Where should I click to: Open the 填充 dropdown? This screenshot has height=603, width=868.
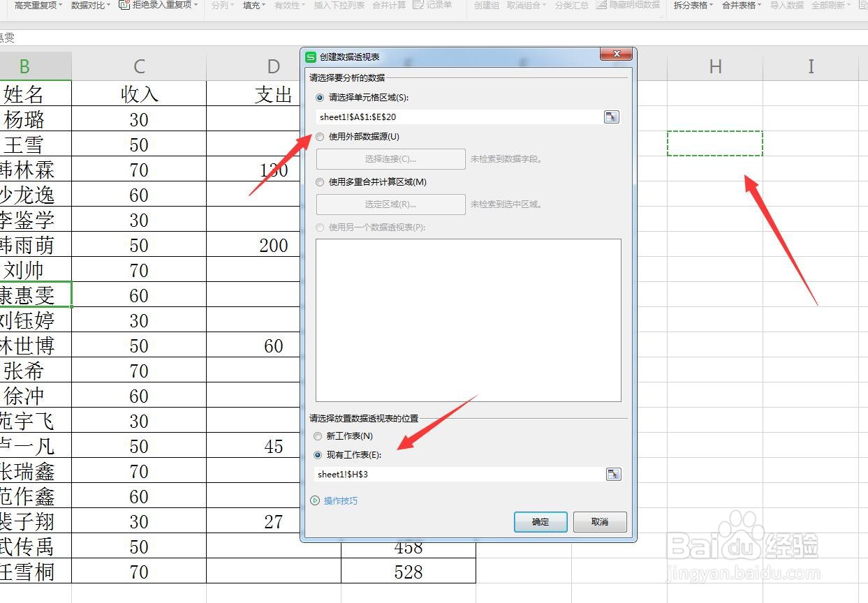tap(253, 6)
